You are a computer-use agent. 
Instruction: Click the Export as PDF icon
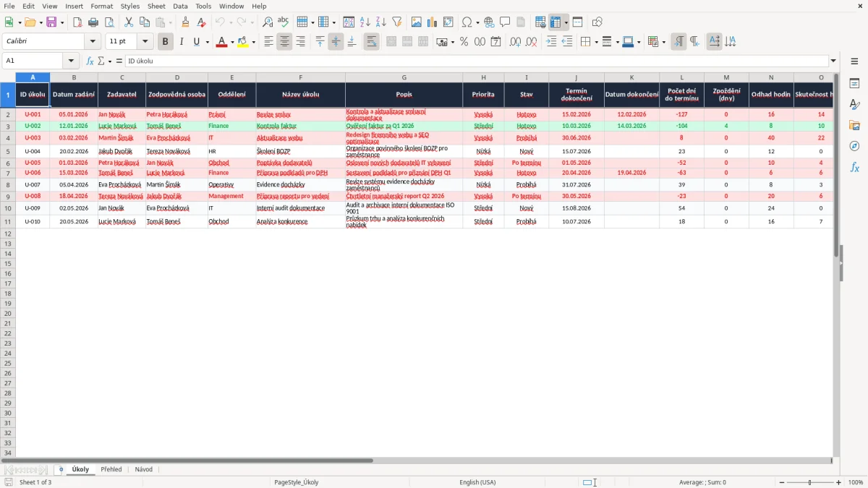77,22
